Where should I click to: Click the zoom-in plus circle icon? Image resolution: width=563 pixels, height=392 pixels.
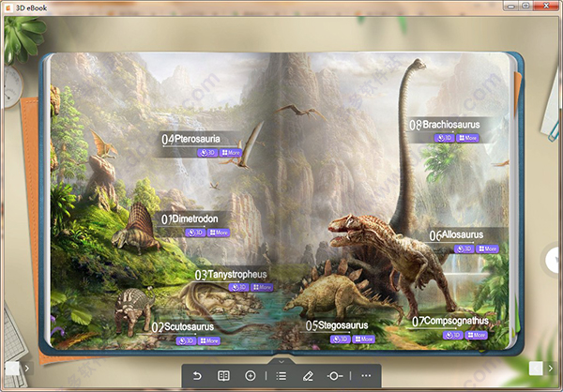[x=251, y=376]
